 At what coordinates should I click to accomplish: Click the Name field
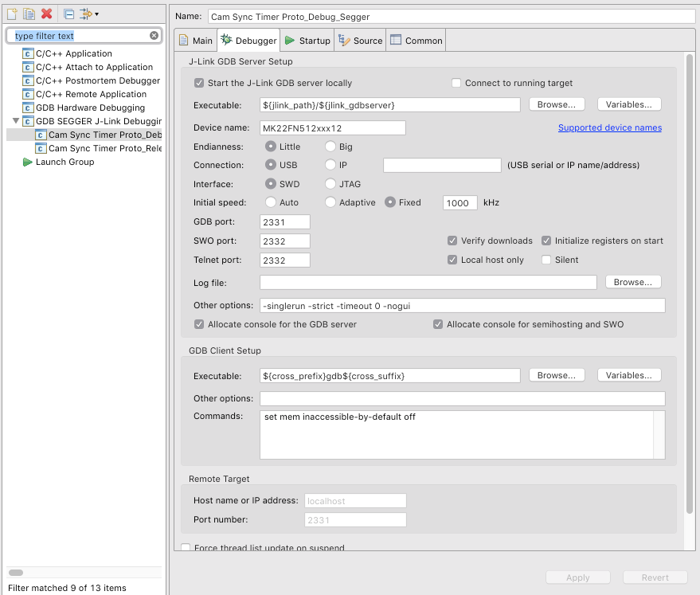pos(451,17)
